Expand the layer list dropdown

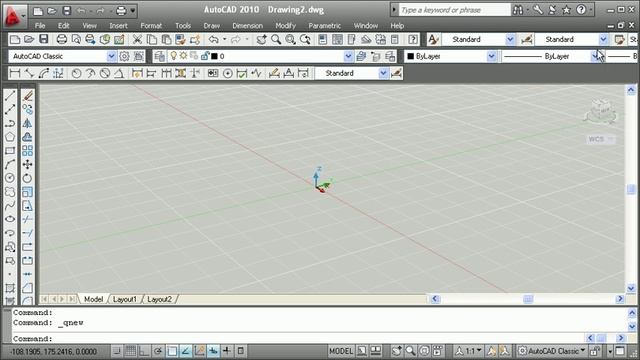point(348,56)
